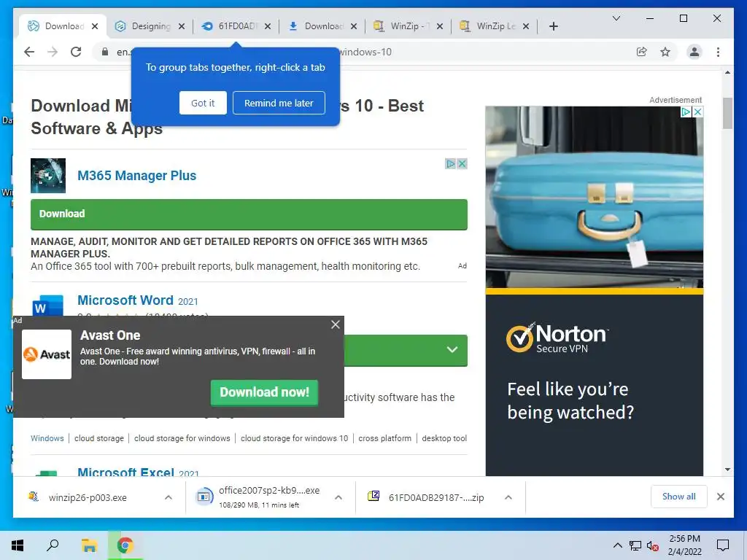Go back to the previous page
Viewport: 747px width, 560px height.
pyautogui.click(x=29, y=52)
